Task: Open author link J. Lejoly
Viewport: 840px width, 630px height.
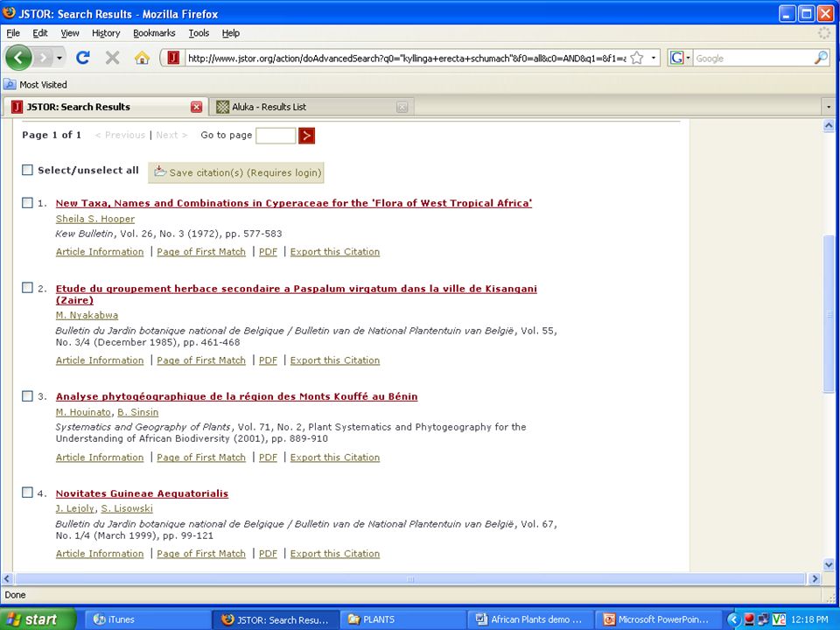Action: pyautogui.click(x=75, y=508)
